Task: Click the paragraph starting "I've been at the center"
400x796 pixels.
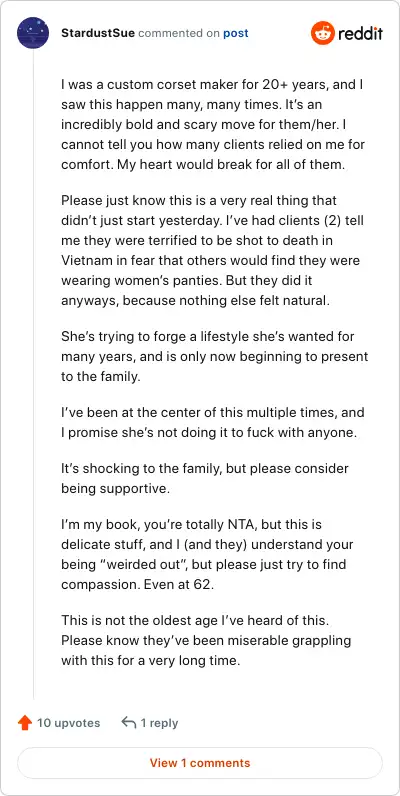Action: click(x=213, y=423)
